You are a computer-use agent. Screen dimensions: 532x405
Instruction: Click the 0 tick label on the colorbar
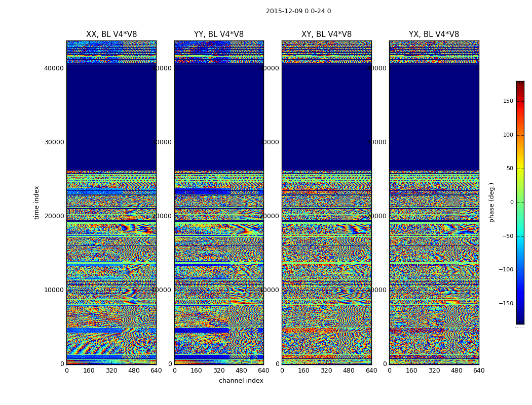tap(511, 202)
